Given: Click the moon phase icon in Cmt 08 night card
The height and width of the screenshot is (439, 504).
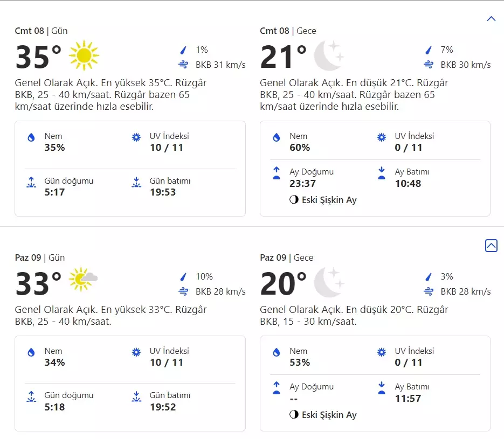Looking at the screenshot, I should pos(294,200).
